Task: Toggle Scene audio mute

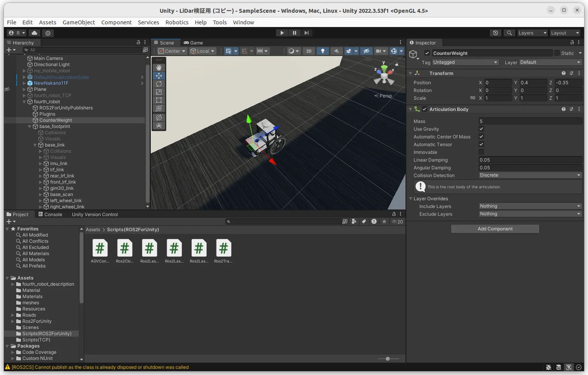Action: (x=337, y=51)
